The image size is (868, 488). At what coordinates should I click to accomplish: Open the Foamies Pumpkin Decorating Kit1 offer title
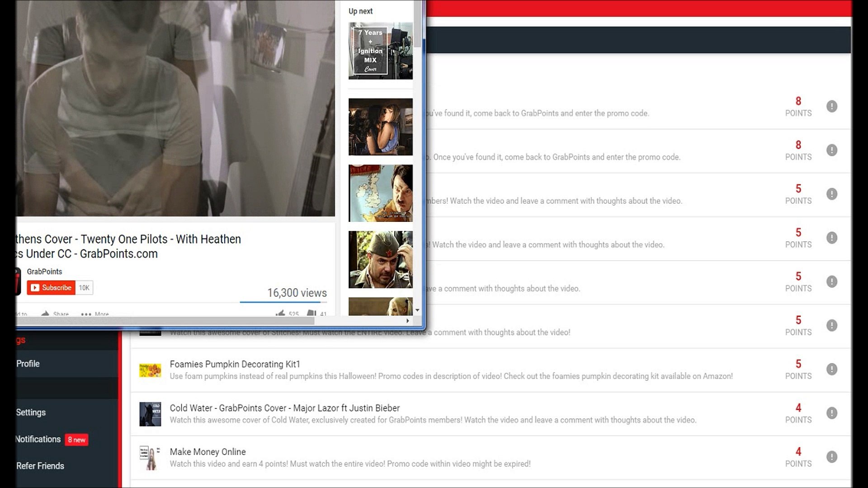click(235, 364)
